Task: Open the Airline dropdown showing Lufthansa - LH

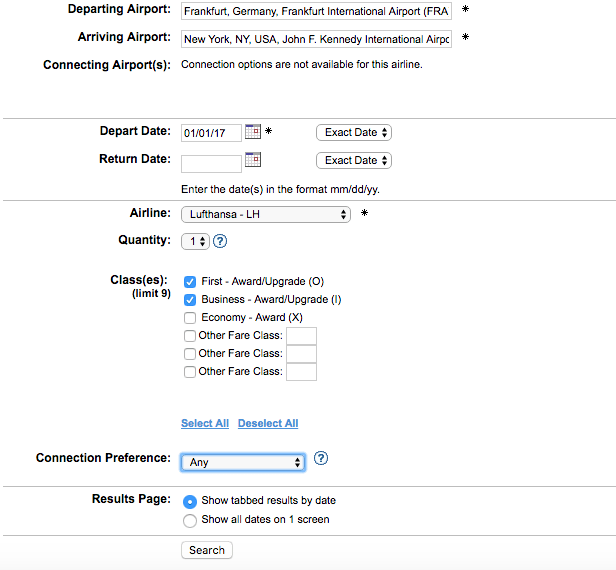Action: point(265,214)
